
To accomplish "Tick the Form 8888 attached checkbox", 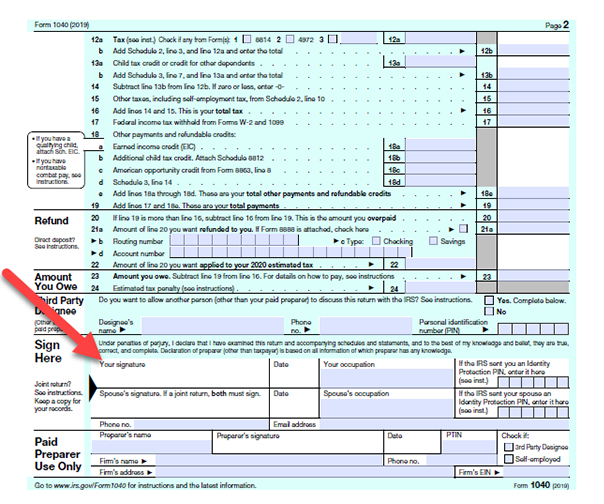I will 464,229.
